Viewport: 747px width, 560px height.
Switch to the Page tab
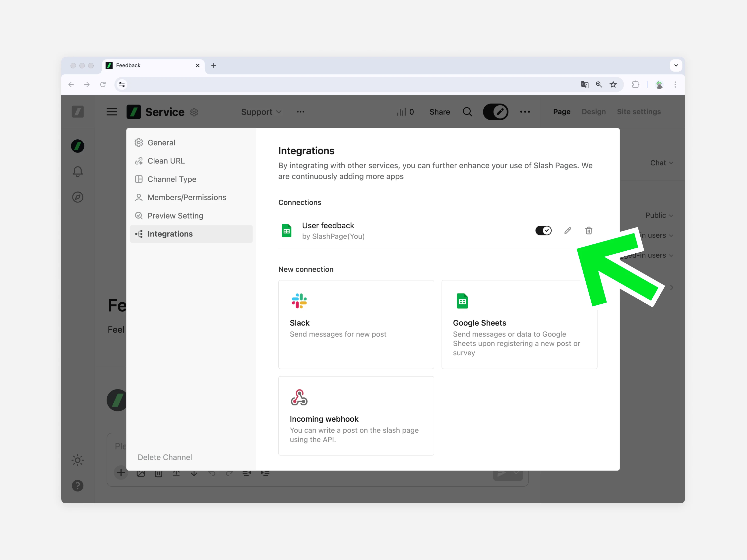tap(561, 112)
